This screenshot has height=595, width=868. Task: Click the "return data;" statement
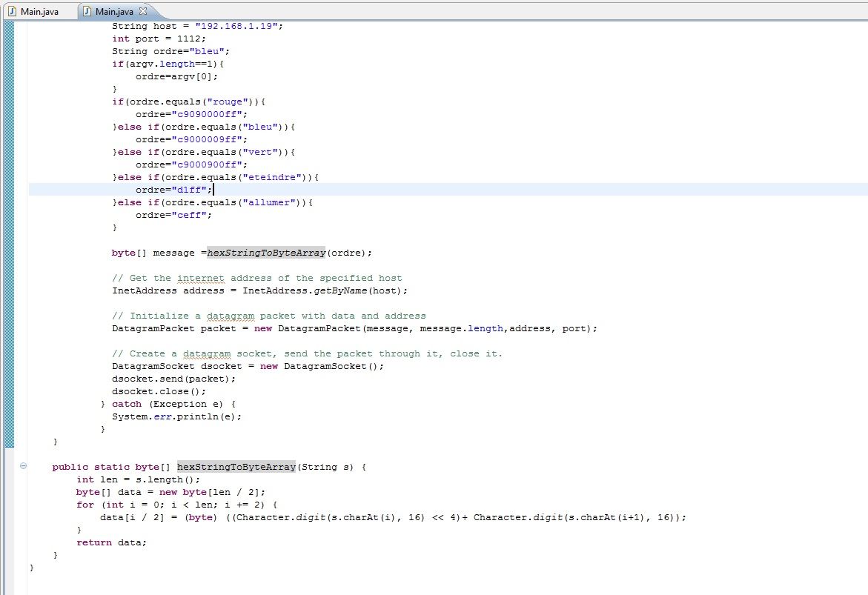coord(111,542)
